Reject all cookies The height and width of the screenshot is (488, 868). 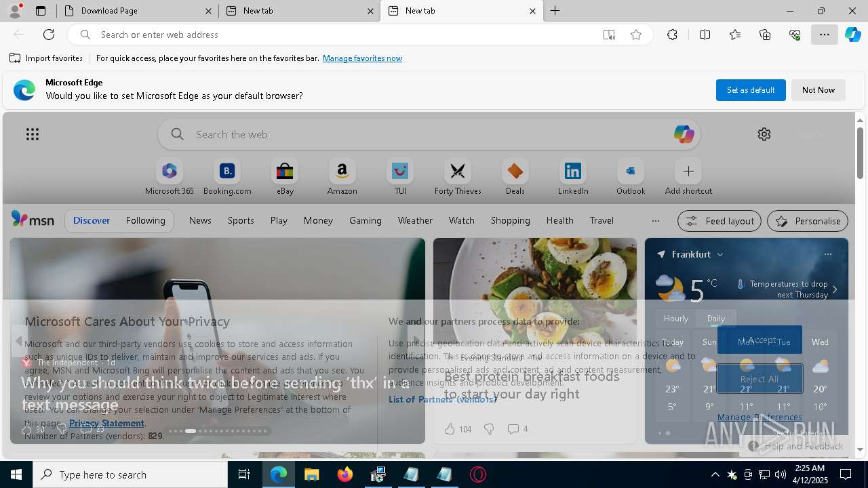tap(759, 379)
